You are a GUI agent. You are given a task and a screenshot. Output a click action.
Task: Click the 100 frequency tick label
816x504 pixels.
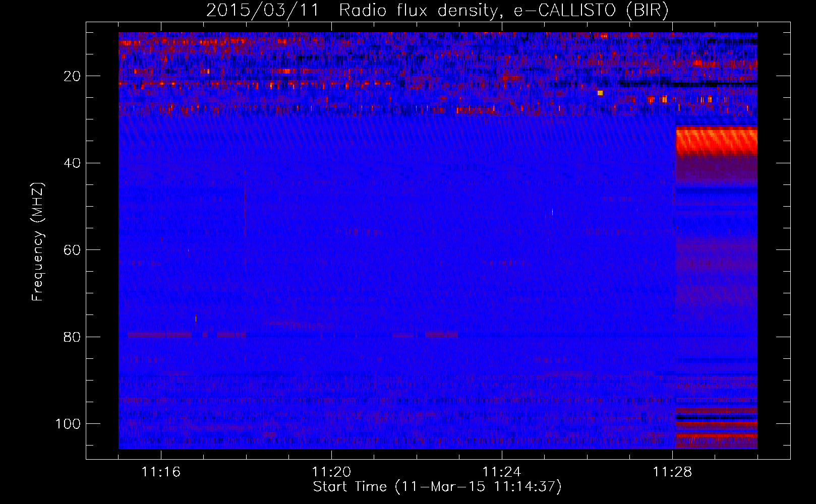coord(69,424)
